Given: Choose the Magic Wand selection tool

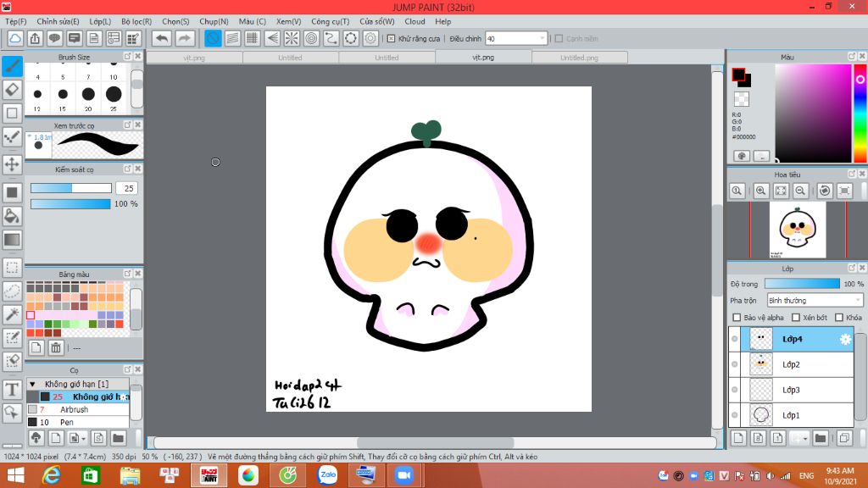Looking at the screenshot, I should point(12,314).
